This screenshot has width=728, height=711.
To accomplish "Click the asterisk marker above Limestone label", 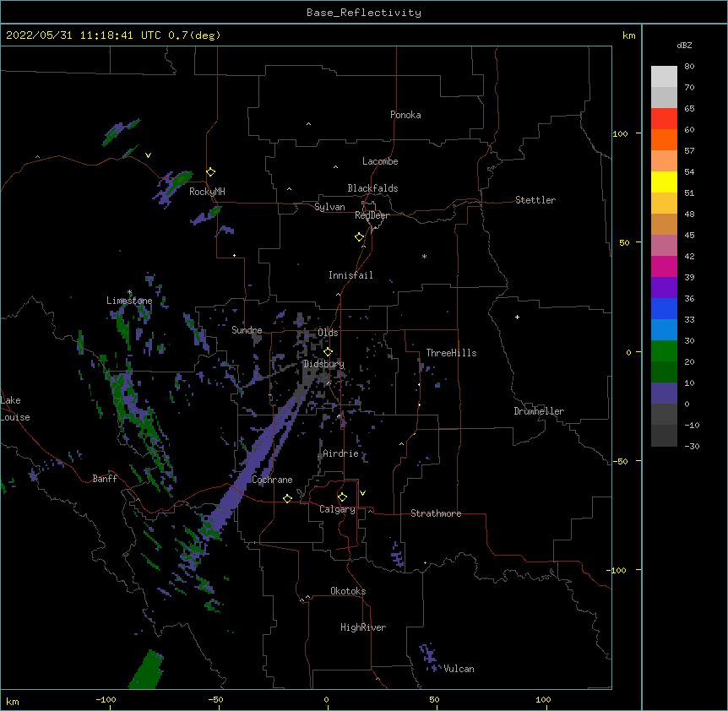I will 129,292.
